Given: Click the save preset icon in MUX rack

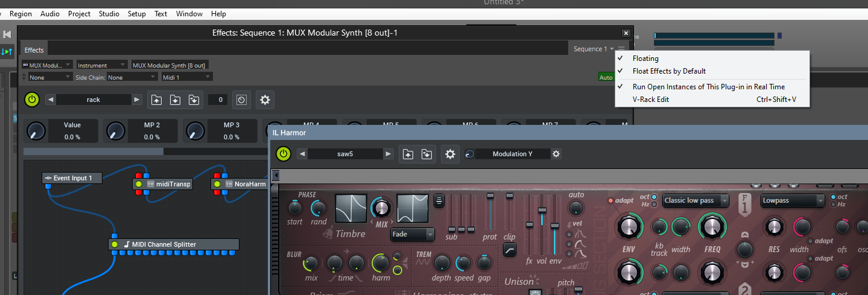Looking at the screenshot, I should (175, 100).
